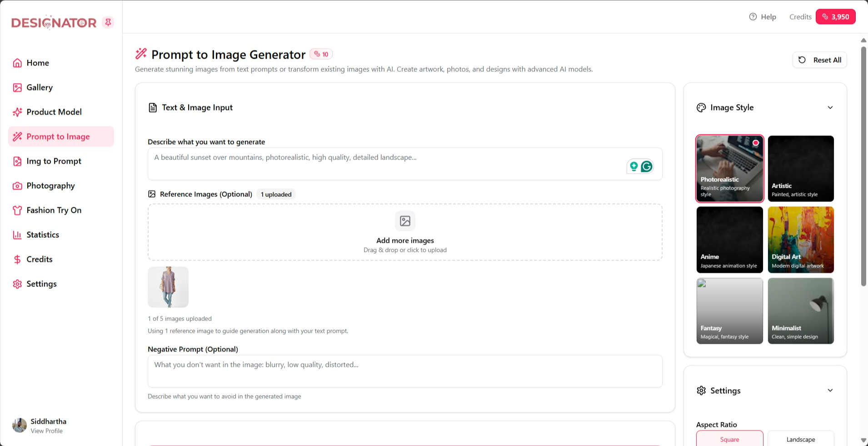Click the Grammarly icon in prompt box
Screen dimensions: 868x446
tap(647, 167)
